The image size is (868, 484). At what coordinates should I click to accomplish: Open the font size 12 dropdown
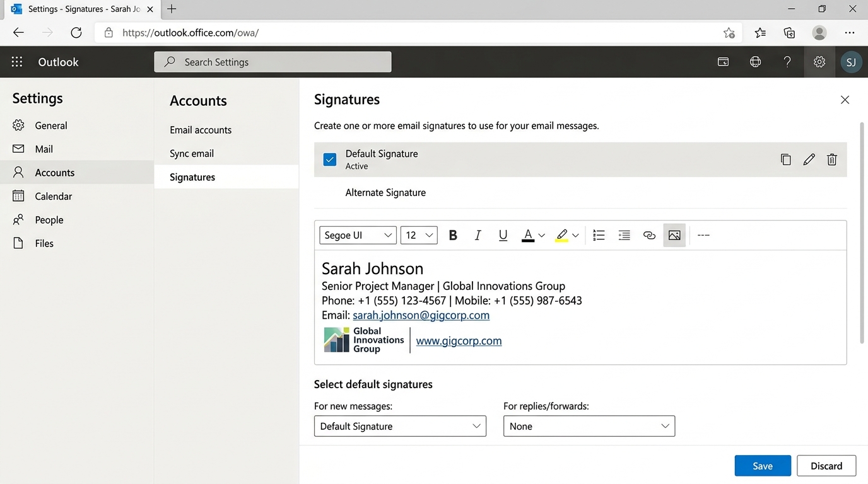419,235
